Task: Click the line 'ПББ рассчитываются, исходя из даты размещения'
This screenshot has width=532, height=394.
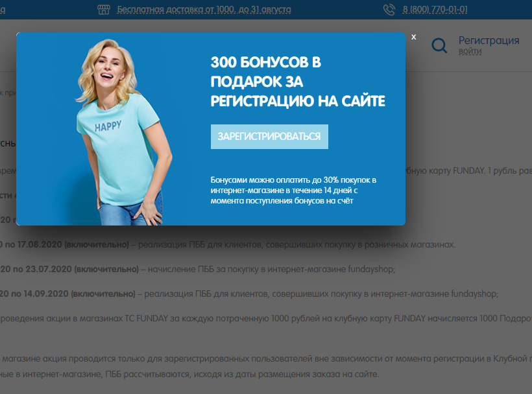Action: click(242, 375)
